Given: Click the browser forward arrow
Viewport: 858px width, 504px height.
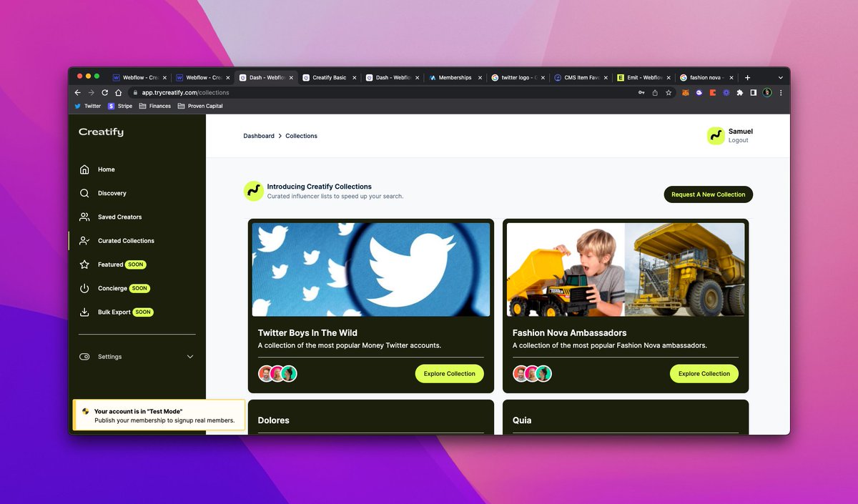Looking at the screenshot, I should coord(91,92).
